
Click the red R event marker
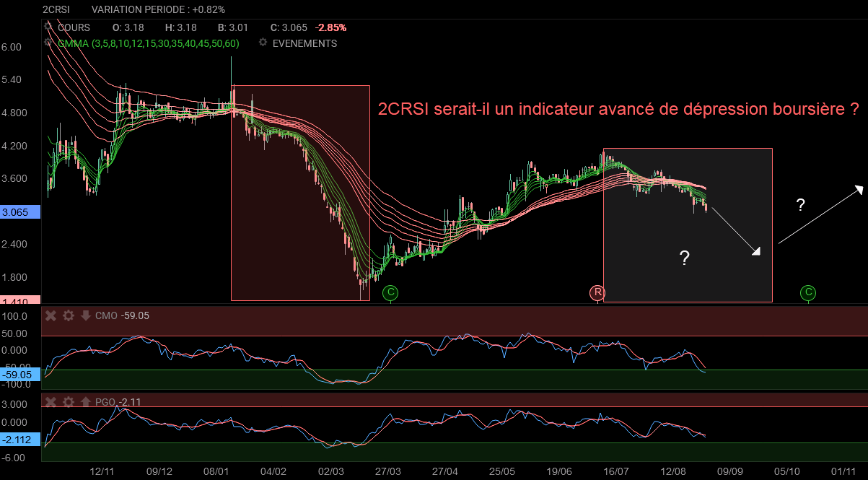click(597, 292)
